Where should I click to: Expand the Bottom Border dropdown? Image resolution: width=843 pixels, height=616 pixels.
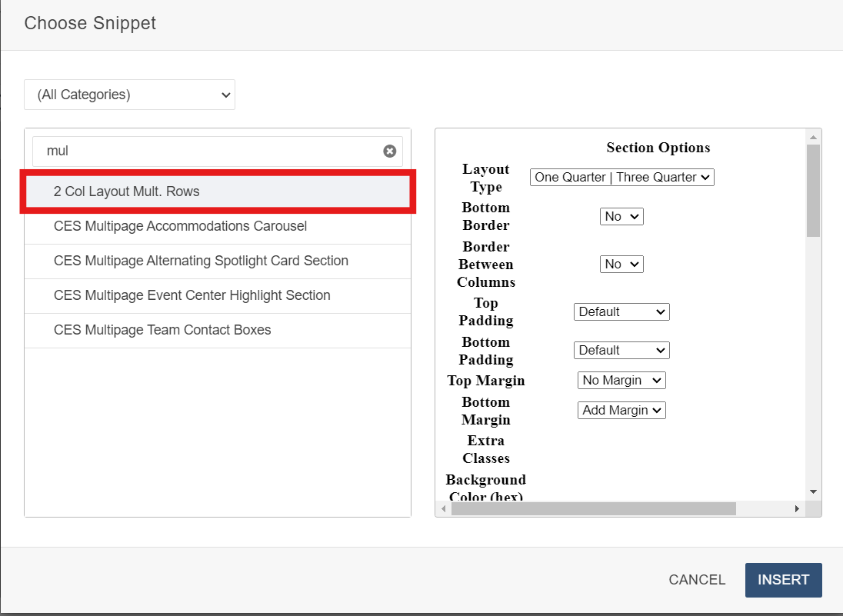(621, 217)
